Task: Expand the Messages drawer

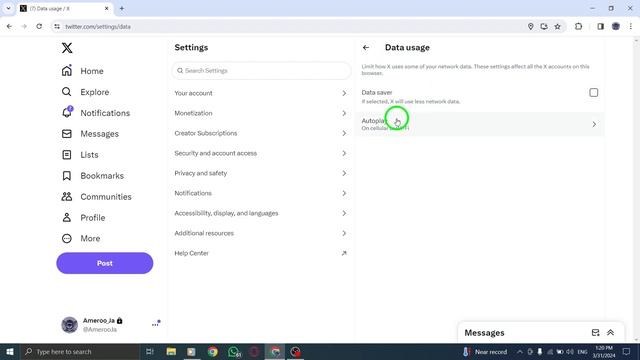Action: (x=611, y=333)
